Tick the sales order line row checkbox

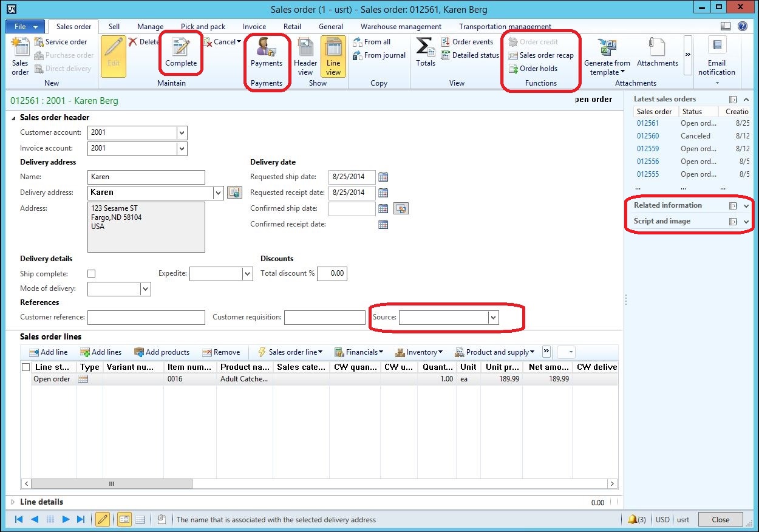[x=26, y=379]
